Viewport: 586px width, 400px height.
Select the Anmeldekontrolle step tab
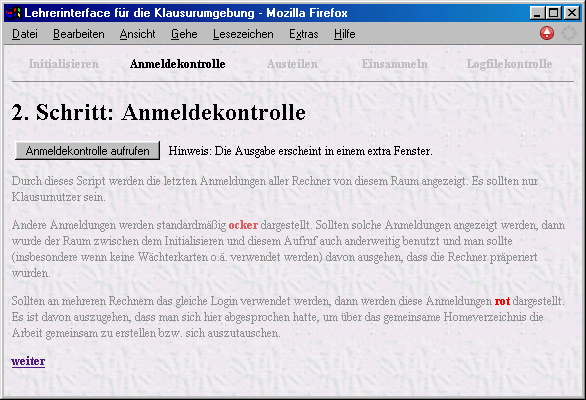pyautogui.click(x=178, y=64)
